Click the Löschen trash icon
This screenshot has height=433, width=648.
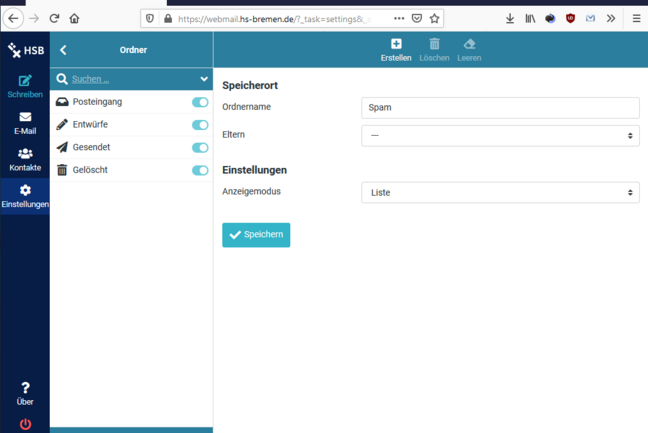(x=434, y=44)
